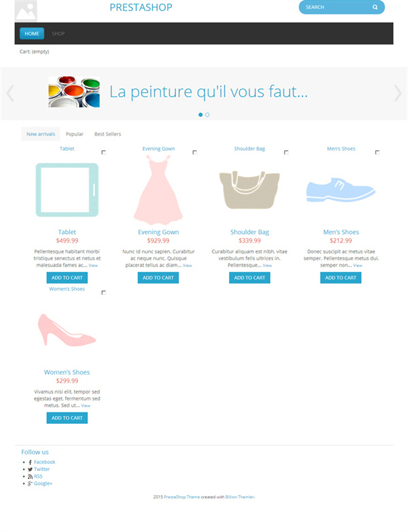The width and height of the screenshot is (408, 532).
Task: Click the RSS feed icon
Action: (30, 476)
